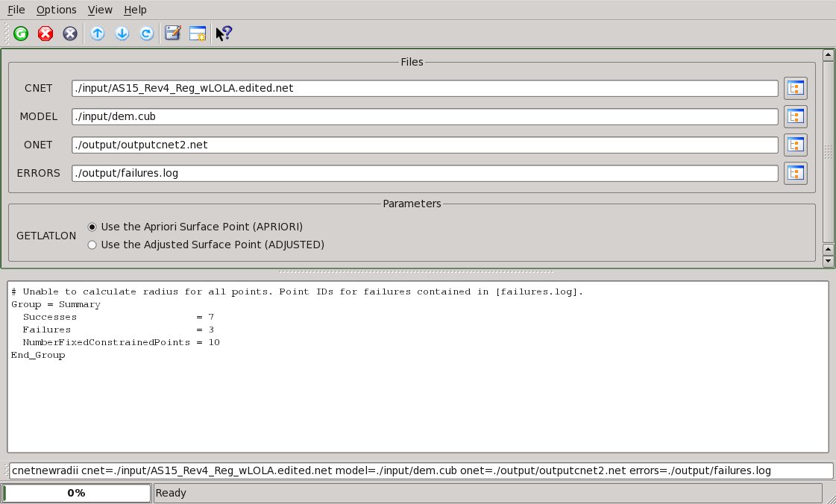The height and width of the screenshot is (504, 836).
Task: Open file browser for MODEL field
Action: click(796, 116)
